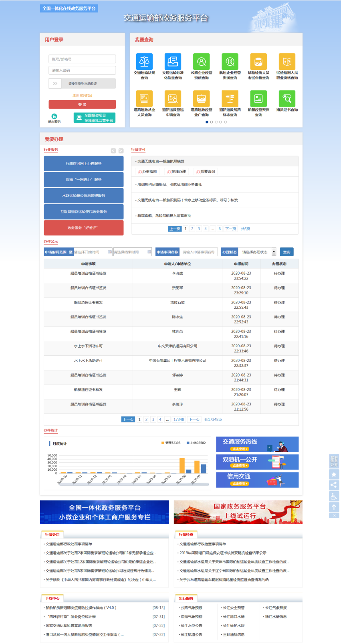Click the 请输入申请事项名称 input field
Image resolution: width=341 pixels, height=644 pixels.
click(198, 252)
